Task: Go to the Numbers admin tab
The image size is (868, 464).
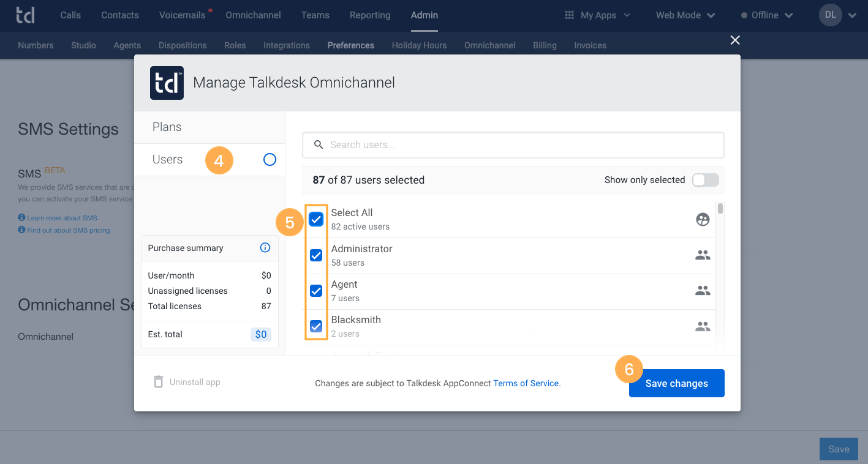Action: [36, 45]
